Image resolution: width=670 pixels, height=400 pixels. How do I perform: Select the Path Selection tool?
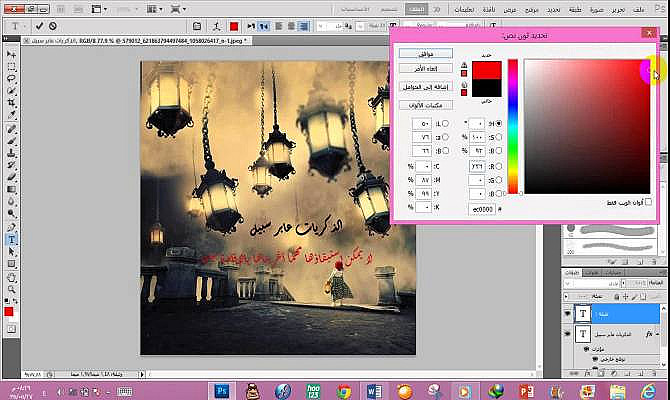12,252
